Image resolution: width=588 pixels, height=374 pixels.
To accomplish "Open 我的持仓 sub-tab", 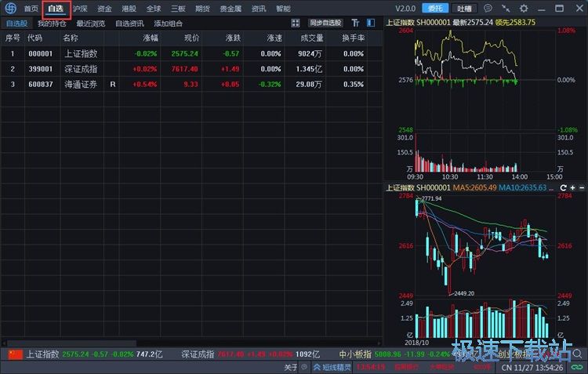I will tap(52, 24).
